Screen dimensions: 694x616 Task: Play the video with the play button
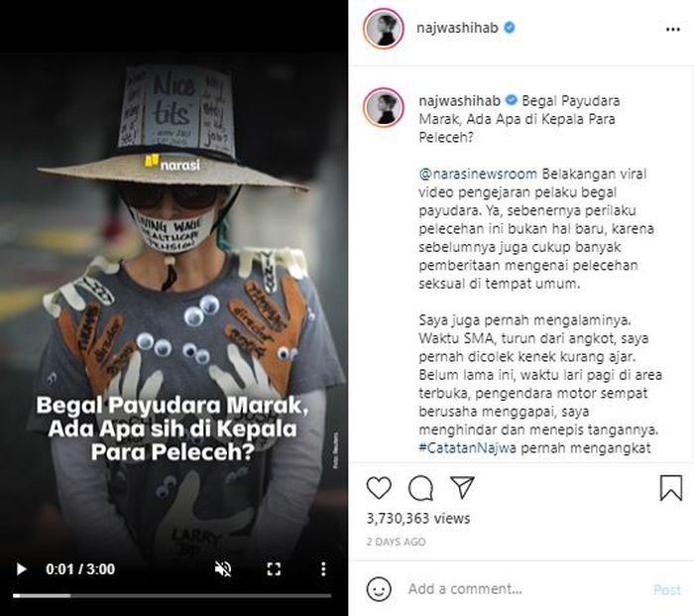(21, 569)
